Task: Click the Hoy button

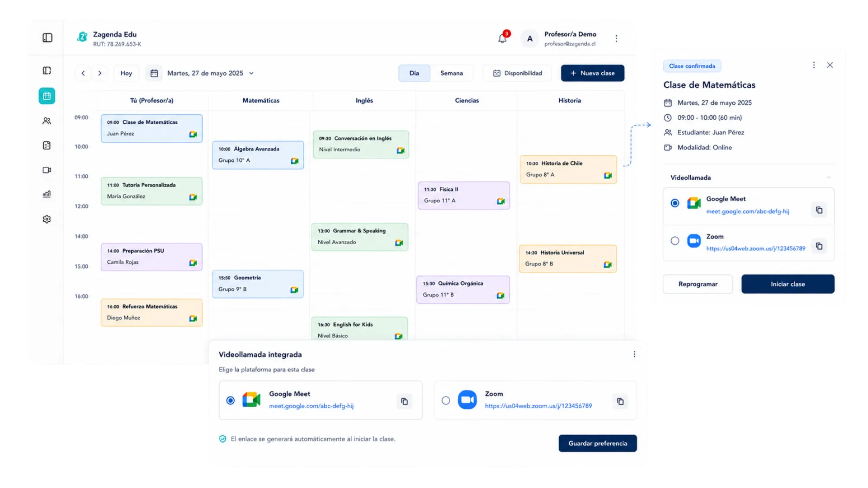Action: pos(126,73)
